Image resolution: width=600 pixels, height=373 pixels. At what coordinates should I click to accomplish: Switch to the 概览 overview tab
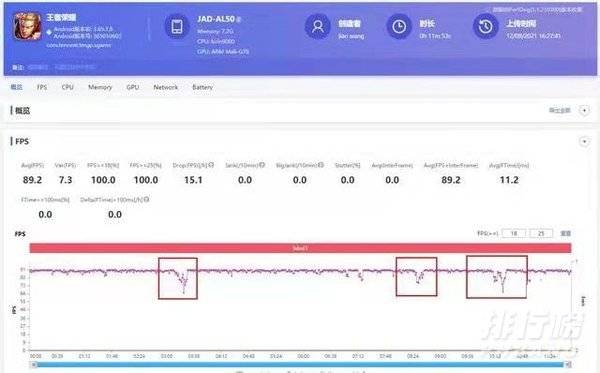(16, 87)
